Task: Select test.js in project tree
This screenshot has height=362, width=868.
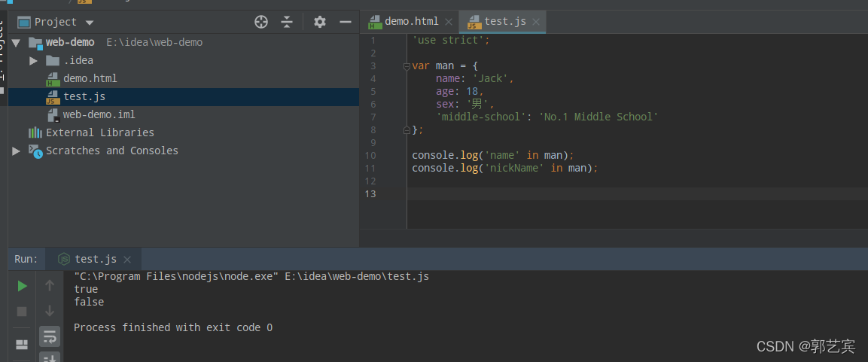Action: pos(84,96)
